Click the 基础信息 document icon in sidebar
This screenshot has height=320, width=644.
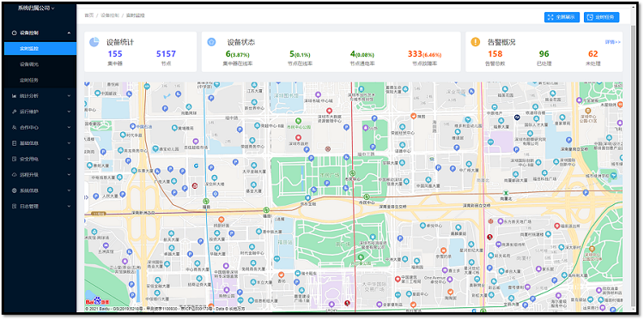click(x=15, y=143)
